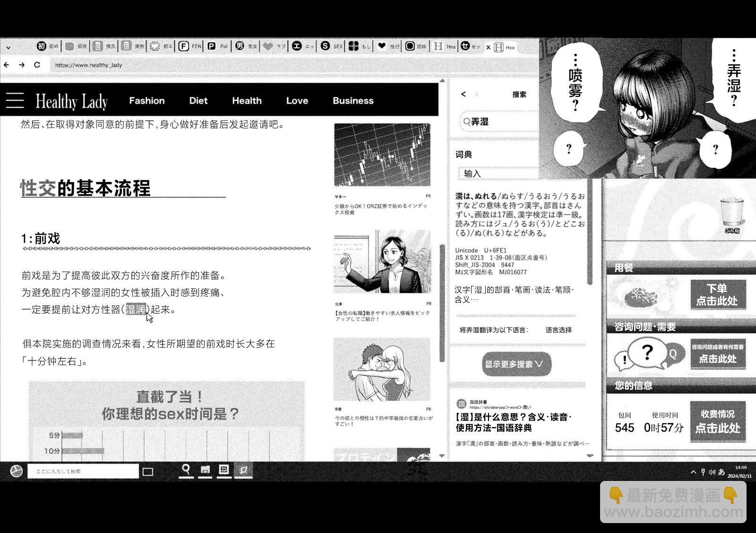Click the taskbar search input field
The width and height of the screenshot is (756, 533).
83,471
